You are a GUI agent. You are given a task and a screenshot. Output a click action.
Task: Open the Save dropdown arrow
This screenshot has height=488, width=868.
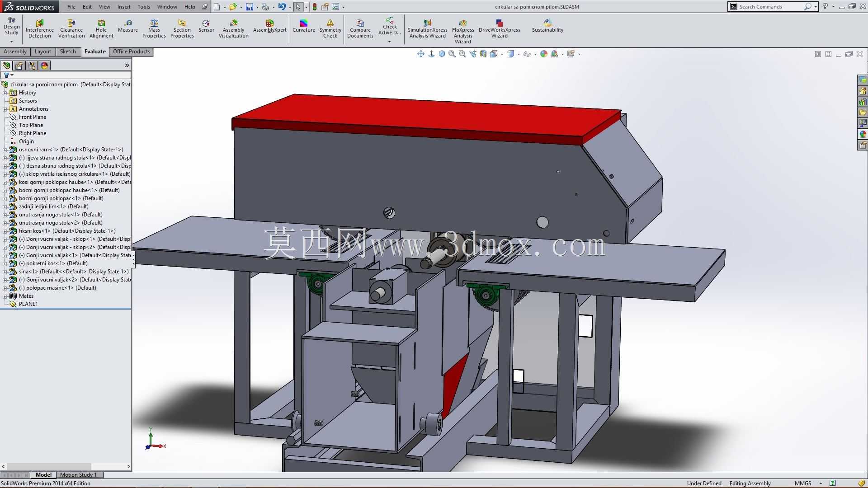pyautogui.click(x=257, y=7)
